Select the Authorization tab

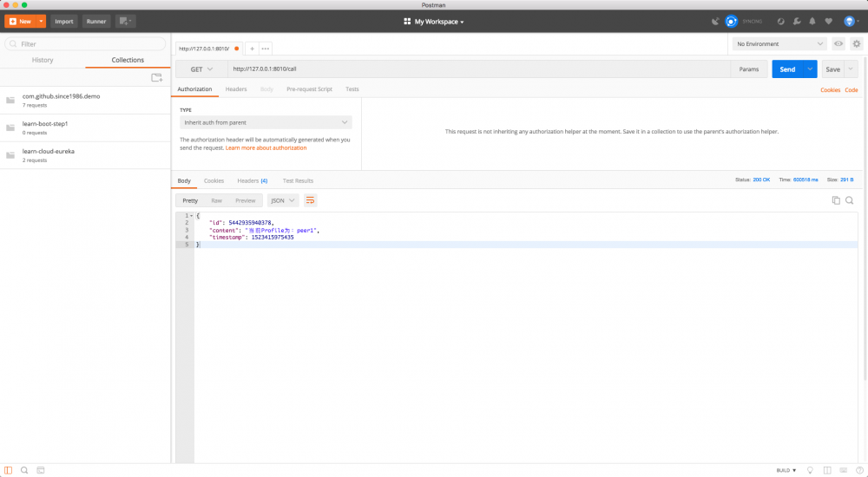[x=194, y=89]
